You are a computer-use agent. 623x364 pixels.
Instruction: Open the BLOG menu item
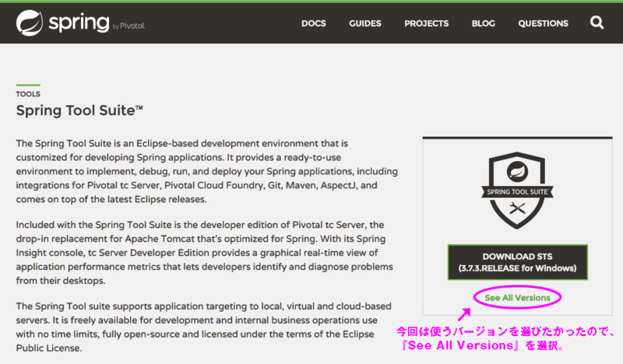(483, 23)
